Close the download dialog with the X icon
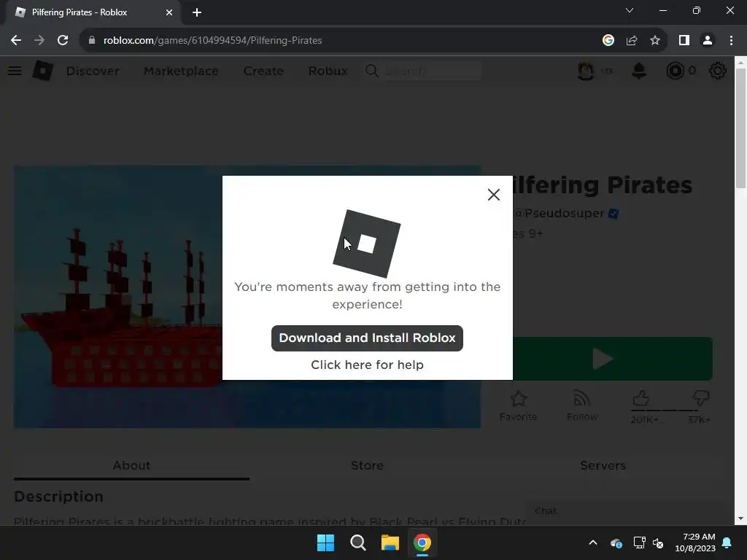 coord(494,194)
